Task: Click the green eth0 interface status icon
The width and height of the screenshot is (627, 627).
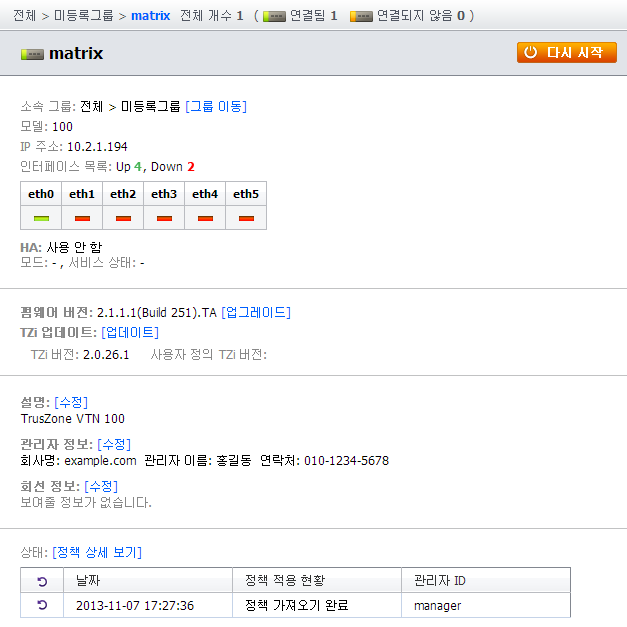Action: point(41,217)
